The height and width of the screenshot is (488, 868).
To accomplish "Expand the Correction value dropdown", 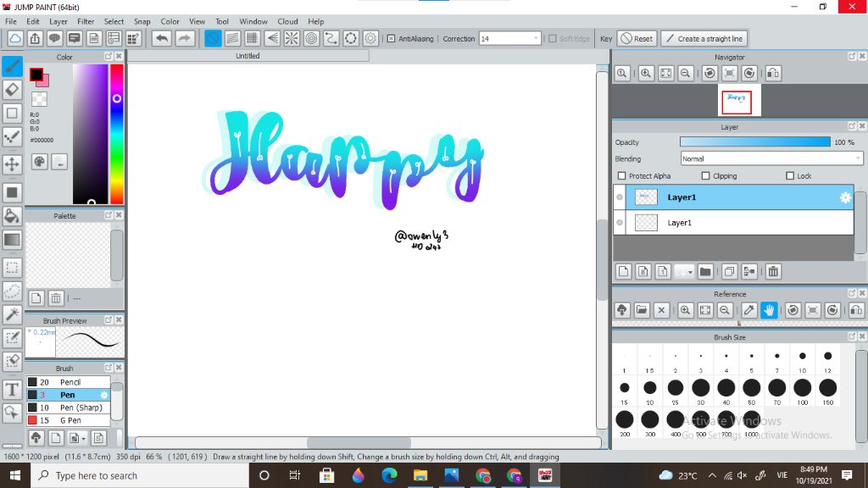I will tap(536, 38).
